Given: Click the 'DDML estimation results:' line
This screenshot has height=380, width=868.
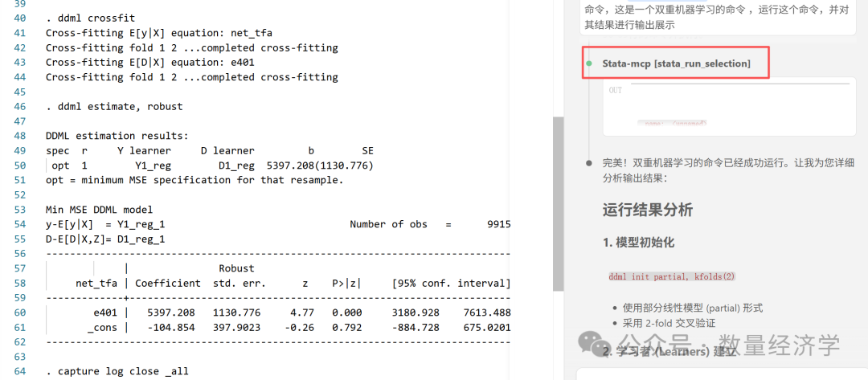Looking at the screenshot, I should pyautogui.click(x=117, y=136).
